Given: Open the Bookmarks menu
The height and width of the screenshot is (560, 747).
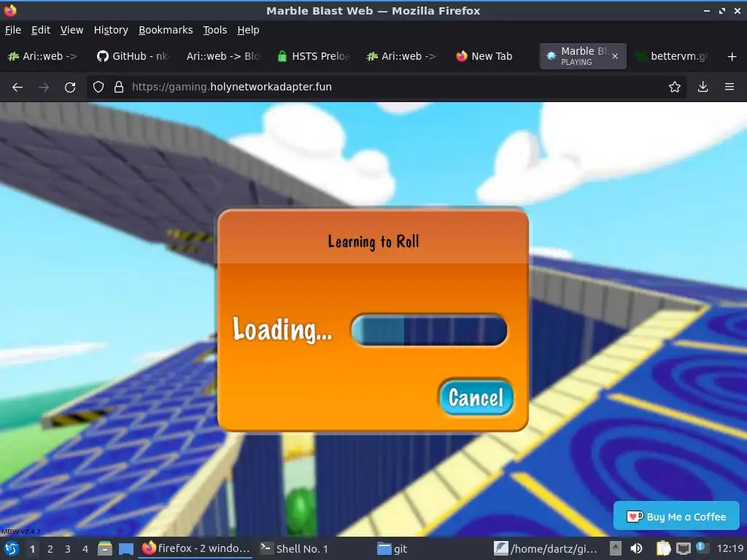Looking at the screenshot, I should (x=166, y=30).
